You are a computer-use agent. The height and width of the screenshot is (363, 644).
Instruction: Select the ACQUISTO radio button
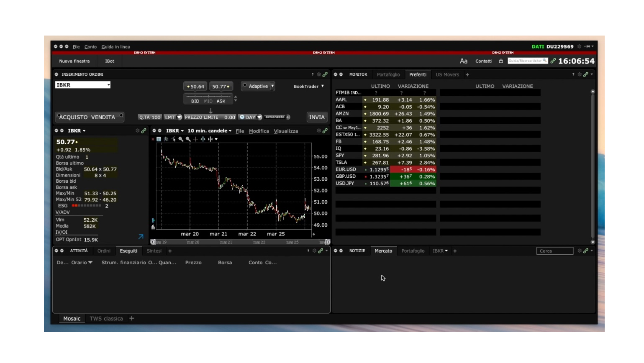[59, 115]
